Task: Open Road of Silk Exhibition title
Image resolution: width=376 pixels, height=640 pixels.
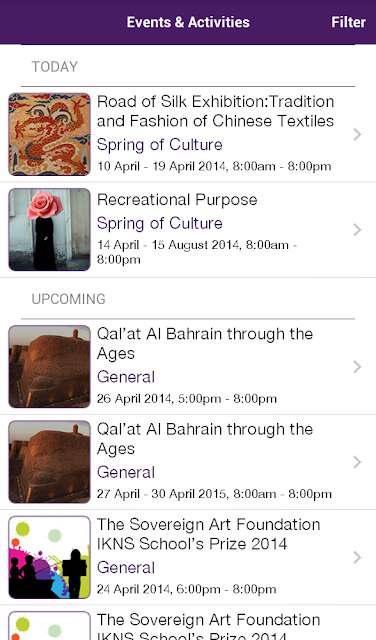Action: 216,111
